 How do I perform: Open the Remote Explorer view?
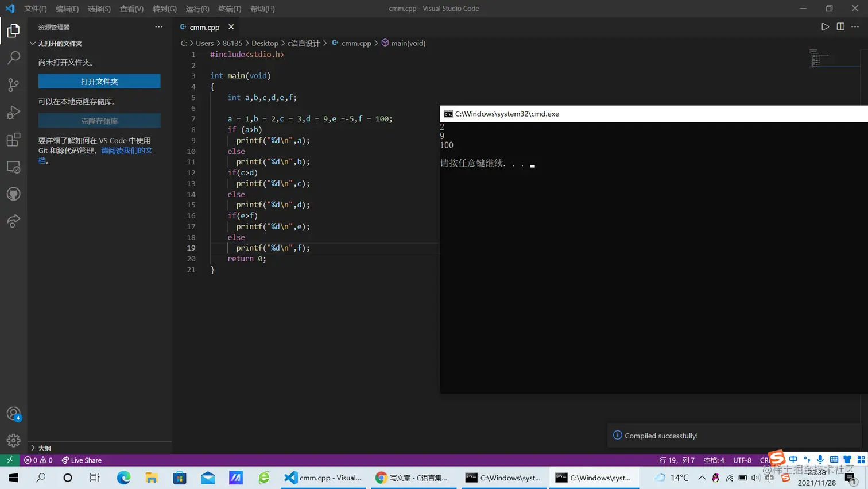13,167
